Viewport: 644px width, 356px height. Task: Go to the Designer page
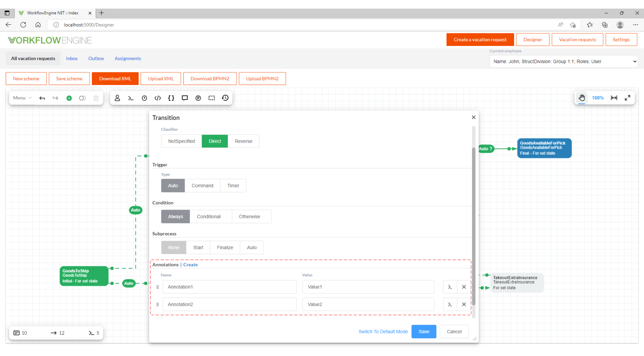[x=533, y=40]
